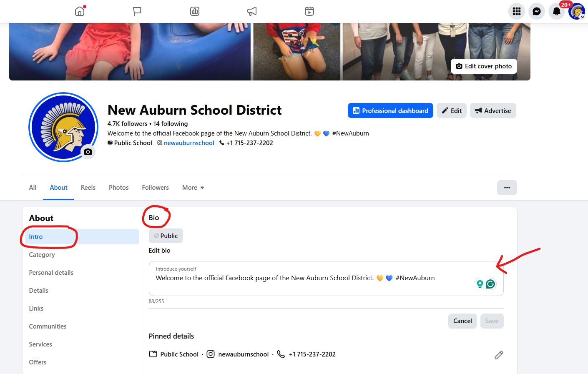Open Services in About sidebar
This screenshot has height=374, width=588.
click(82, 344)
